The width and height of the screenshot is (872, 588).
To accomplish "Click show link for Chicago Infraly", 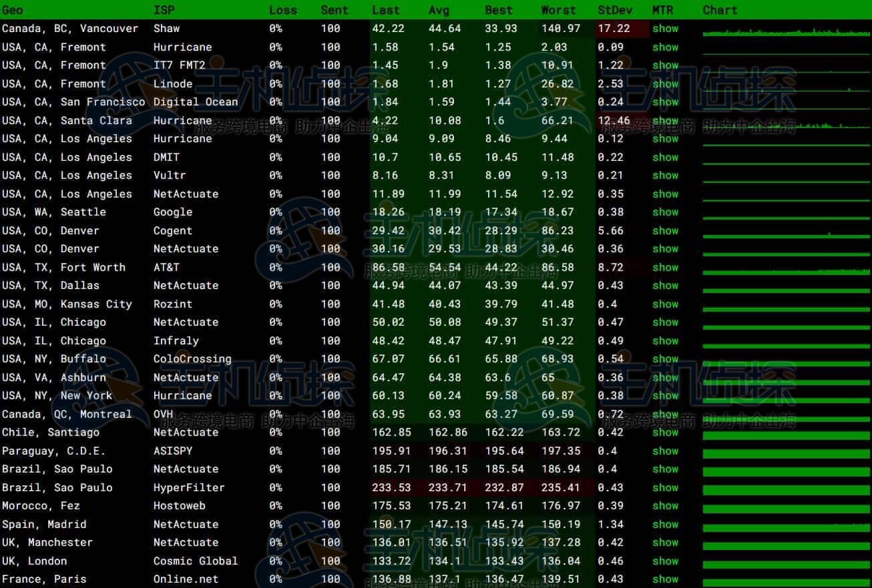I will pyautogui.click(x=665, y=341).
